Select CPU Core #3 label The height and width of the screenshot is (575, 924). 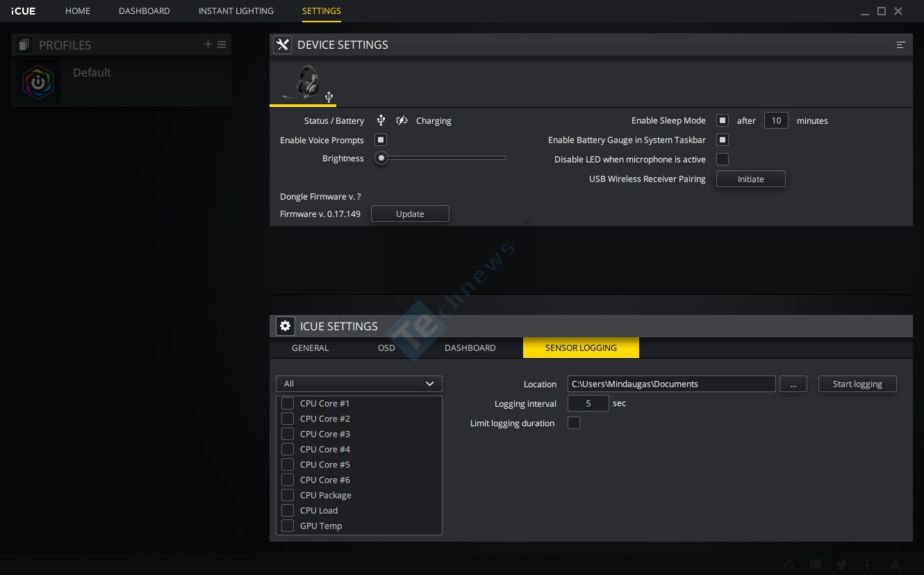point(325,434)
